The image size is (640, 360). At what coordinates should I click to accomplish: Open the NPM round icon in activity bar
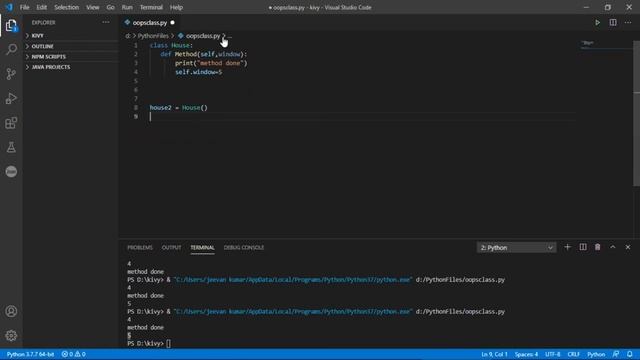pos(11,171)
